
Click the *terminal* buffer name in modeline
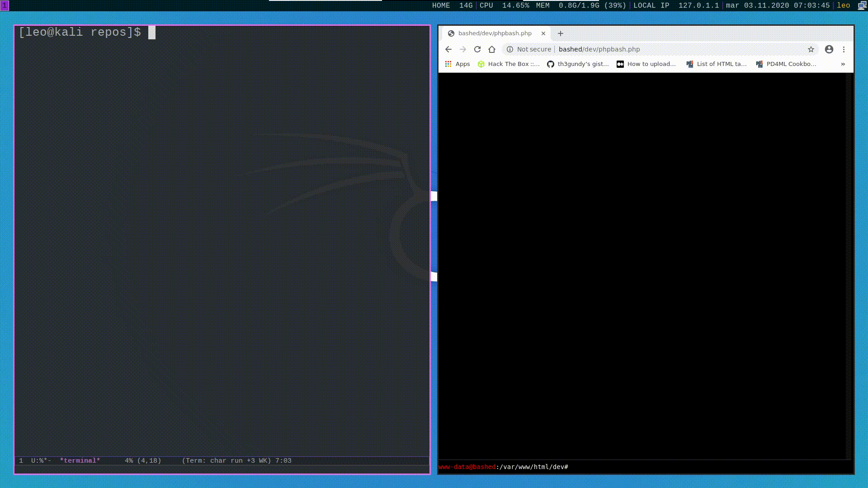coord(80,461)
